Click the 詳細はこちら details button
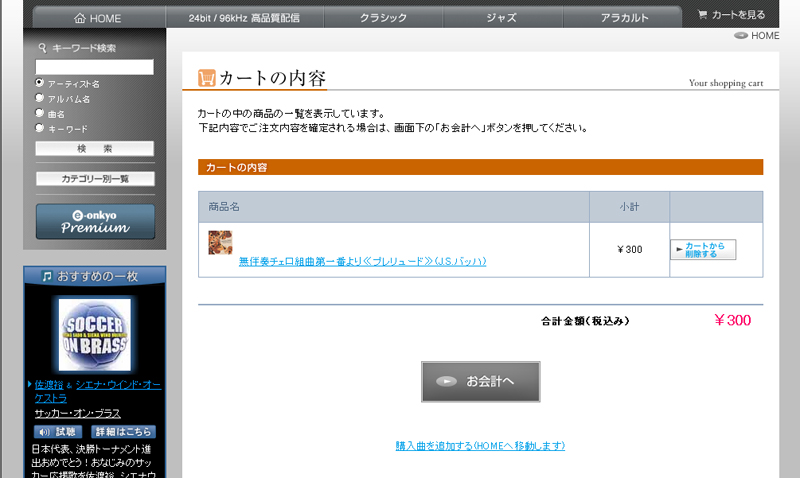 click(x=123, y=432)
